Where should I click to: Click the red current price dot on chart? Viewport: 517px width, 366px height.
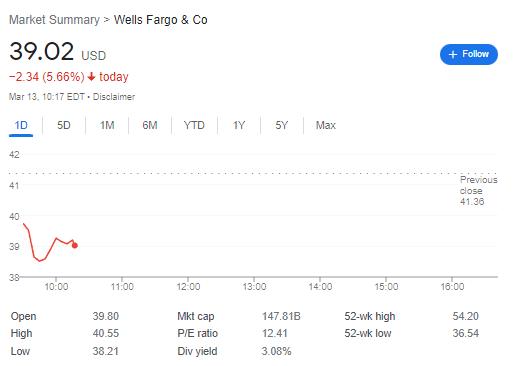[75, 246]
